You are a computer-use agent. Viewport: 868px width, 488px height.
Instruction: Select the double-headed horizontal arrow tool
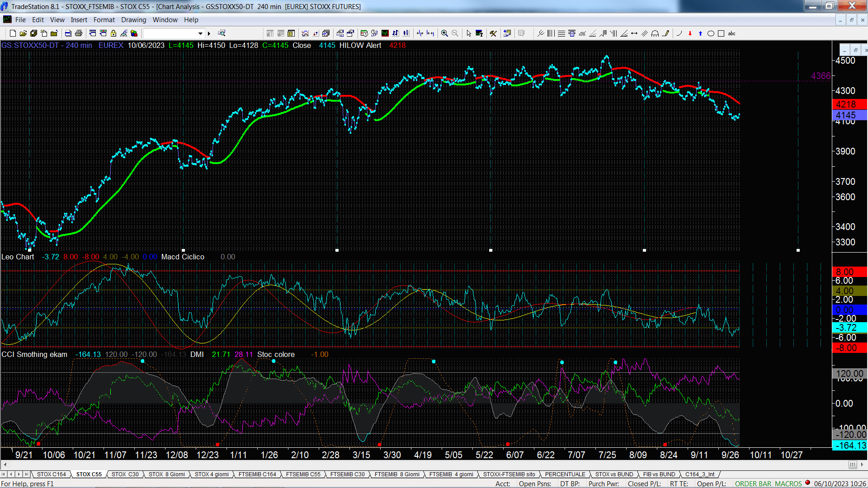click(634, 33)
